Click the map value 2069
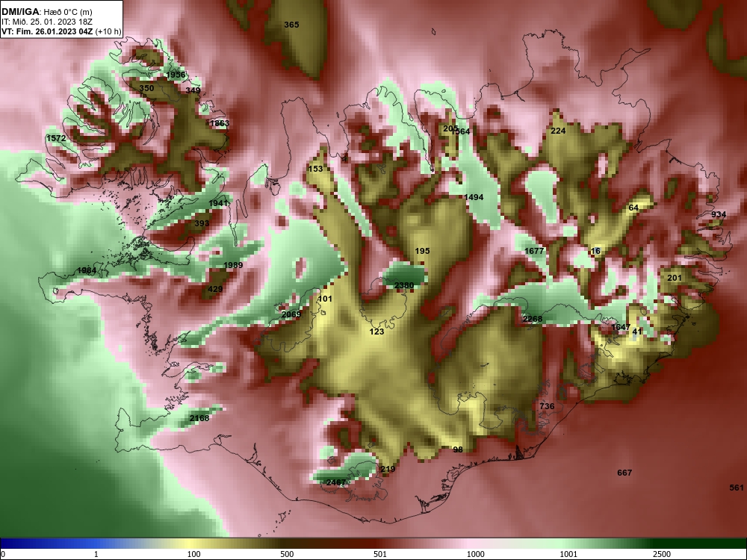 [x=291, y=314]
